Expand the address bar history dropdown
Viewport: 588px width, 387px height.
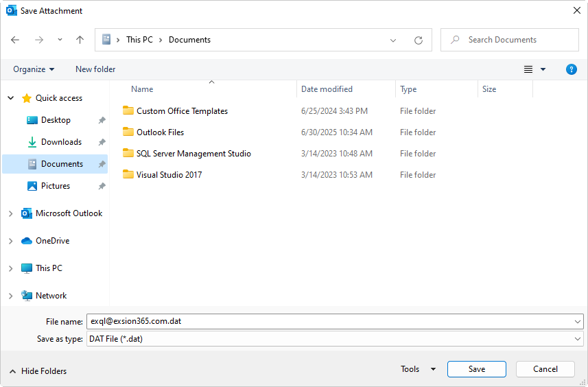393,40
